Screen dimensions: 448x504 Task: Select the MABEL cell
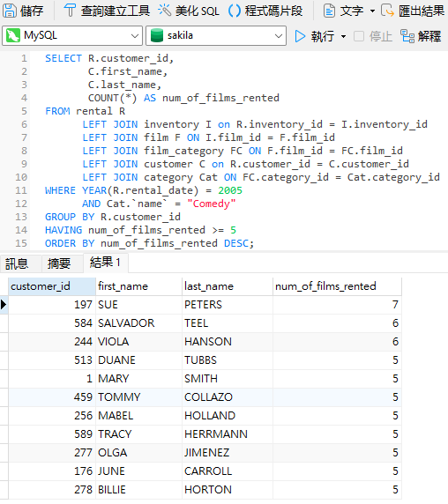(x=139, y=416)
